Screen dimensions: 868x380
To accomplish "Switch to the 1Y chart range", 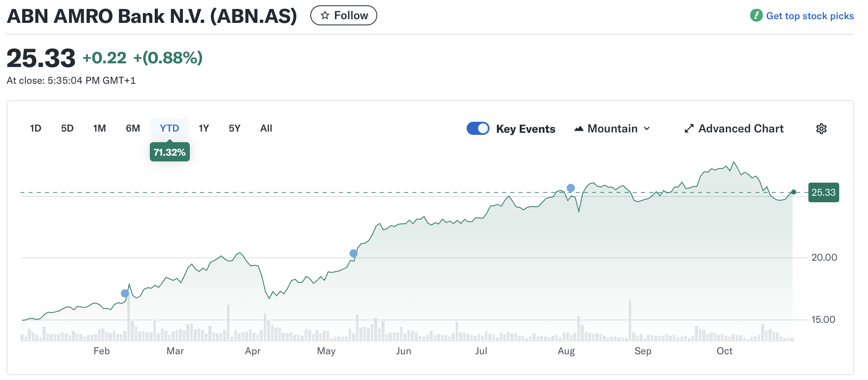I will [x=204, y=128].
